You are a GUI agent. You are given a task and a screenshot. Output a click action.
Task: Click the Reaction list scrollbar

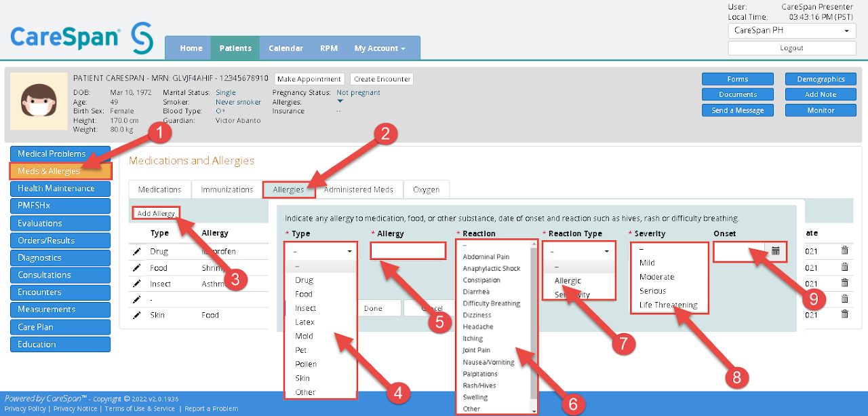534,326
